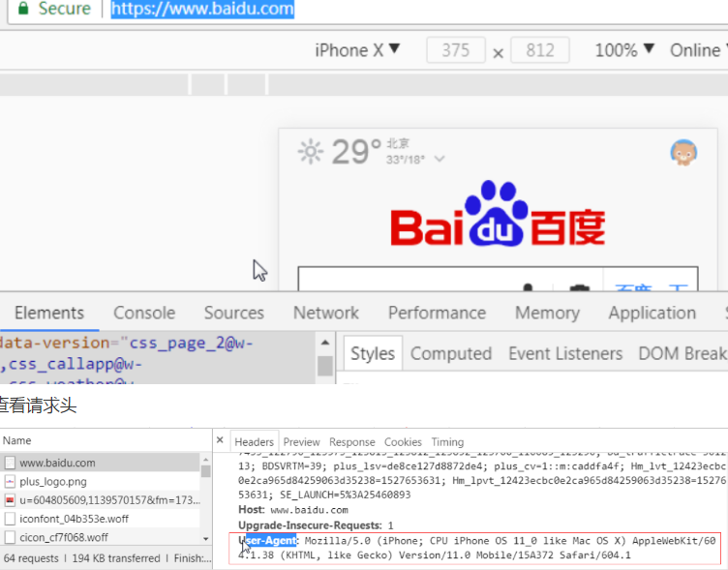This screenshot has height=570, width=728.
Task: Edit the 375 width field
Action: point(456,50)
